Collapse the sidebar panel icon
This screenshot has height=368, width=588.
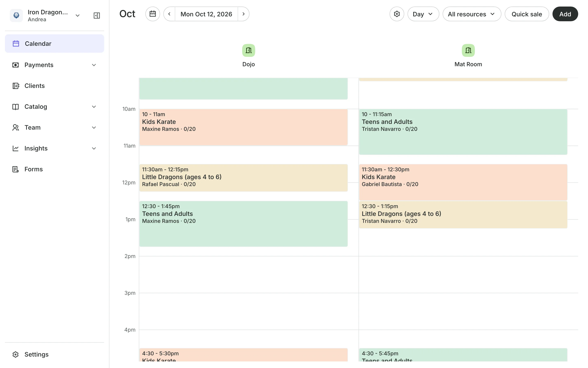(97, 16)
